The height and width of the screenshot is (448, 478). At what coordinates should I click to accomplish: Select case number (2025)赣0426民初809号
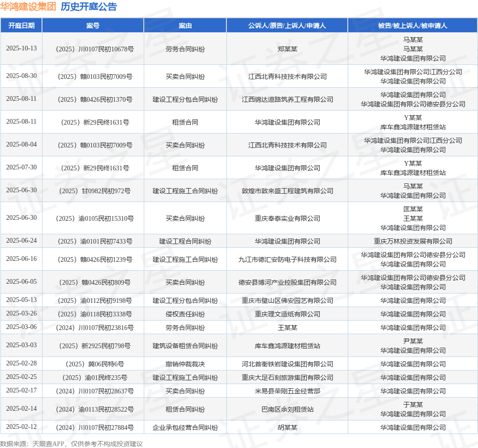click(x=95, y=282)
